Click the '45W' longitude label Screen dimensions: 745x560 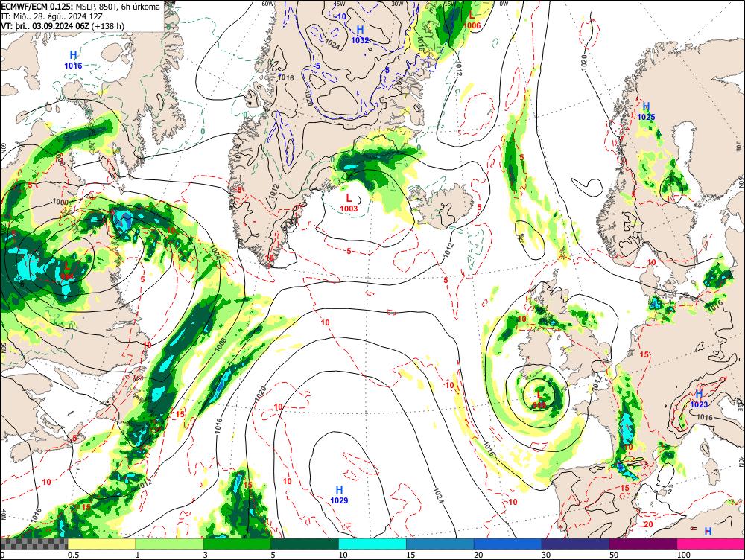click(339, 4)
